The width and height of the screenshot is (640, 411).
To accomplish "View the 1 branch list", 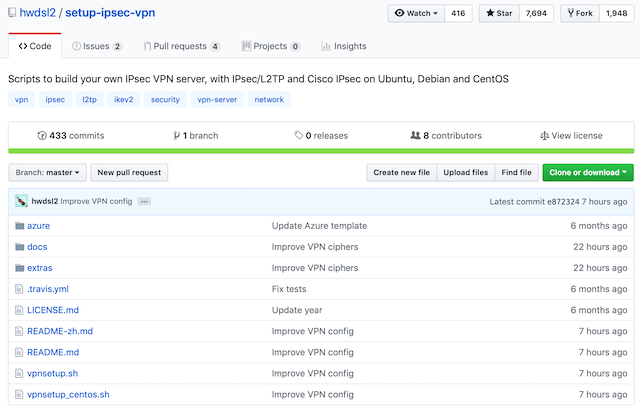I will (x=196, y=136).
